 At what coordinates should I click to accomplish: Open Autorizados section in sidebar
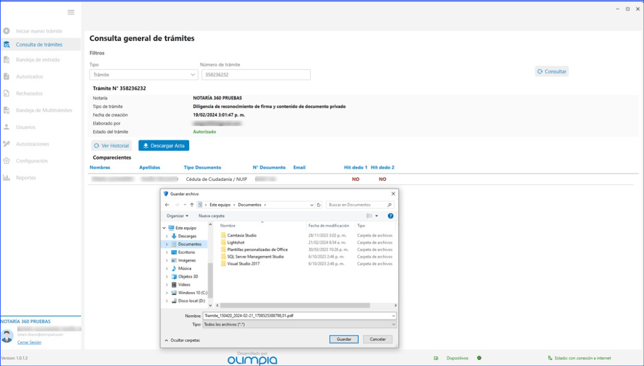pos(29,77)
